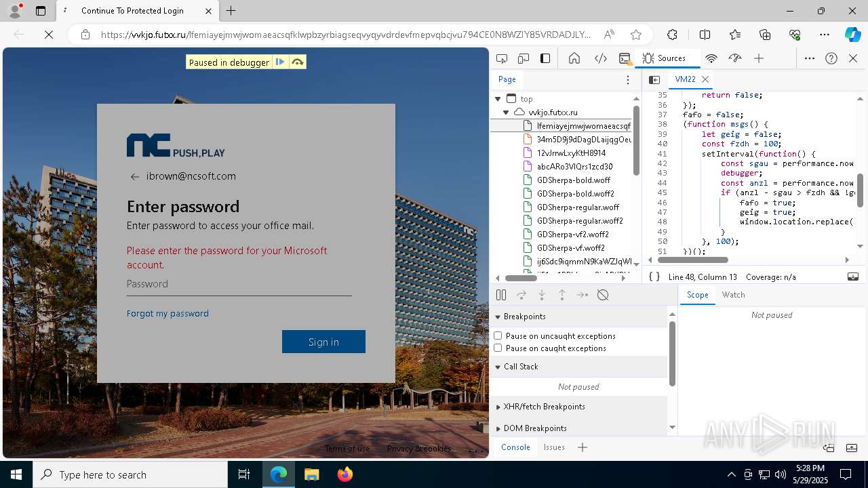Deactivate all breakpoints

tap(603, 295)
